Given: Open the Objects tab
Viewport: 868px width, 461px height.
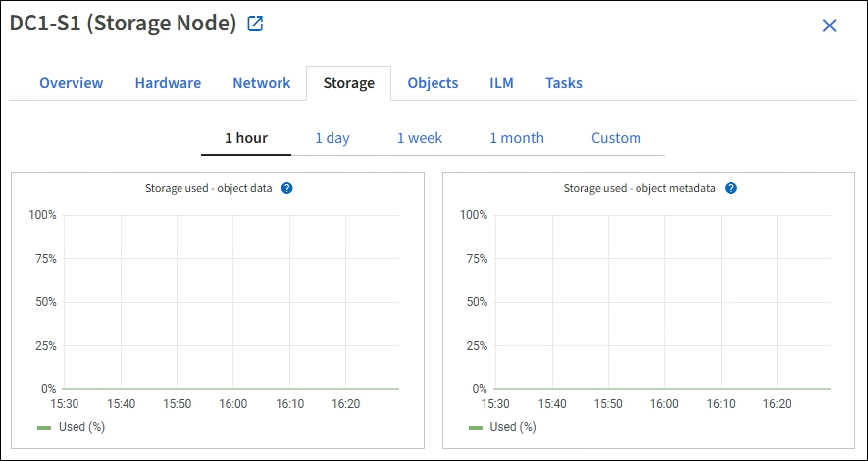Looking at the screenshot, I should coord(433,83).
